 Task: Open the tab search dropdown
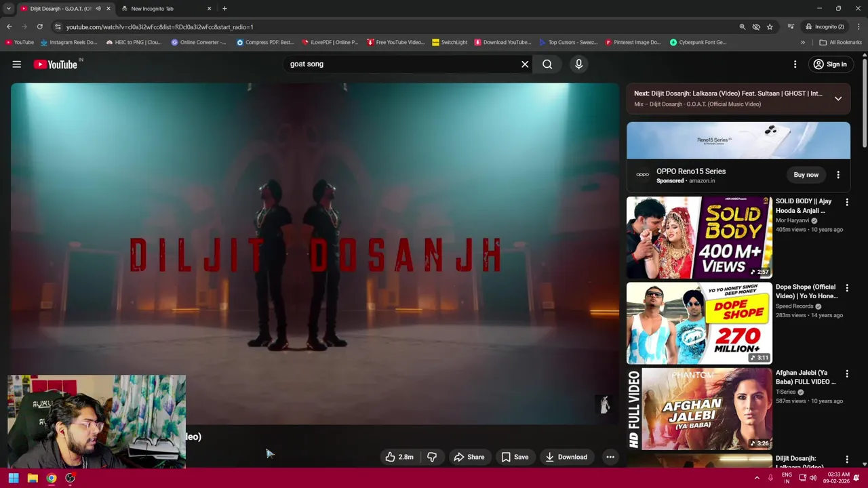coord(8,9)
